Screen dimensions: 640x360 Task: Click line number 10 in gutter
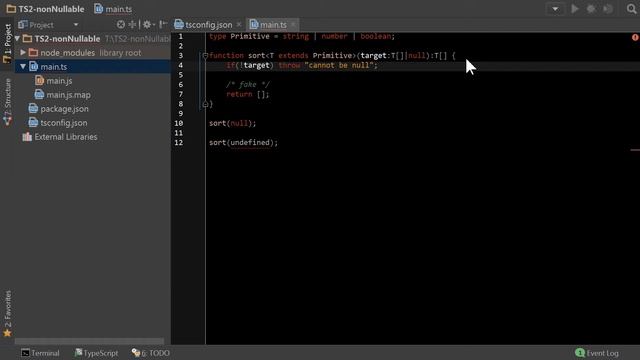pyautogui.click(x=178, y=123)
